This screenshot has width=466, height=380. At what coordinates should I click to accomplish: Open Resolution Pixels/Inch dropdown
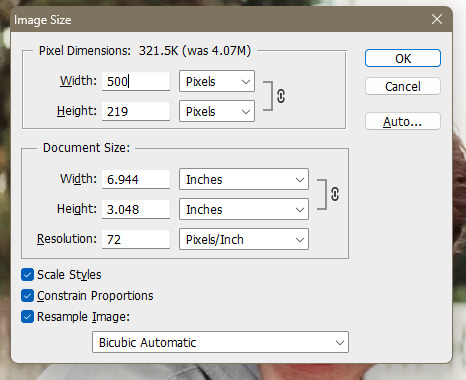point(244,239)
